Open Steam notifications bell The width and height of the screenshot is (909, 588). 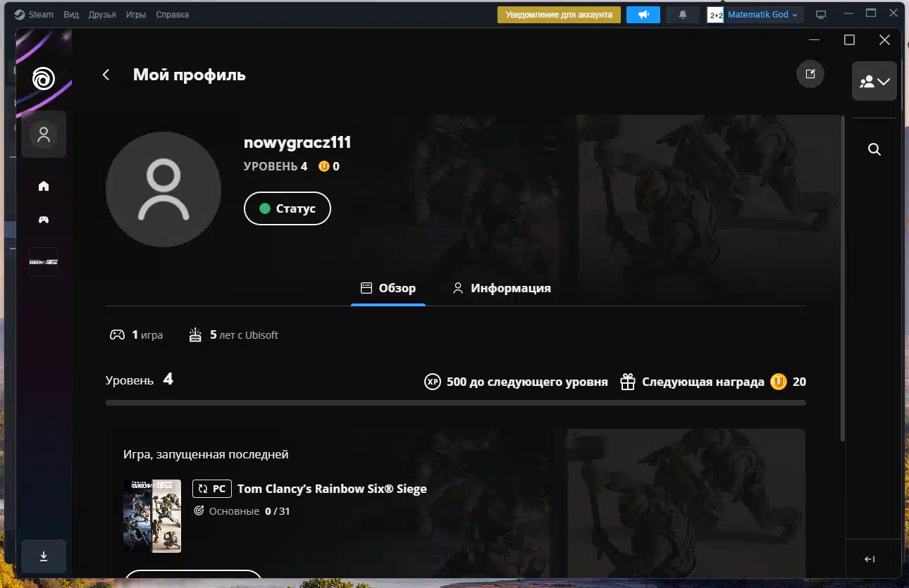[x=682, y=15]
